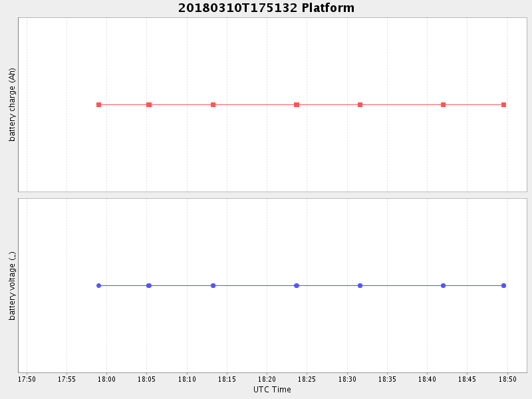Screen dimensions: 532x399
Task: Click the 17:50 tick label on time axis
Action: point(27,379)
